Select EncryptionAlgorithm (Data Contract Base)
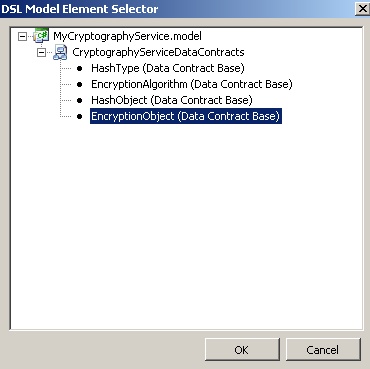370x369 pixels. tap(192, 84)
